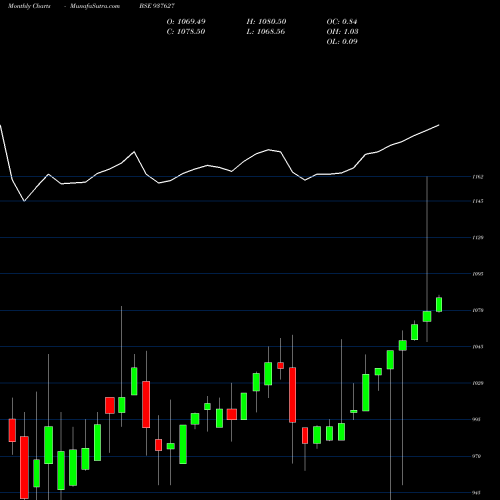
Task: Click the OL: 0.09 reading
Action: point(342,42)
